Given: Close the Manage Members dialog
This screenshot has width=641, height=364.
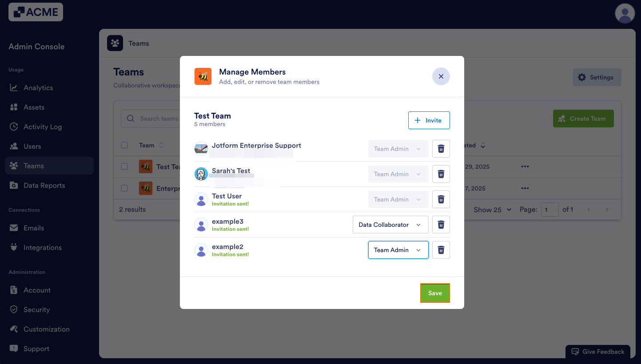Looking at the screenshot, I should click(441, 76).
